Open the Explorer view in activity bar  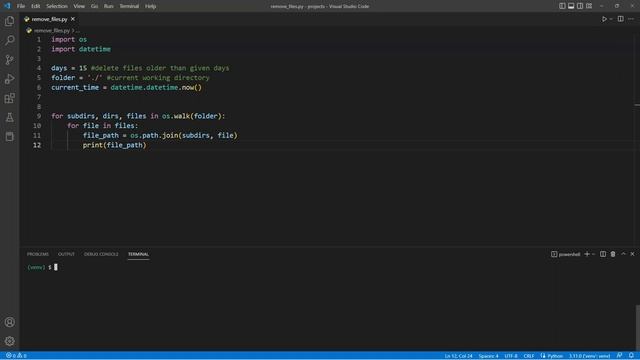(9, 21)
